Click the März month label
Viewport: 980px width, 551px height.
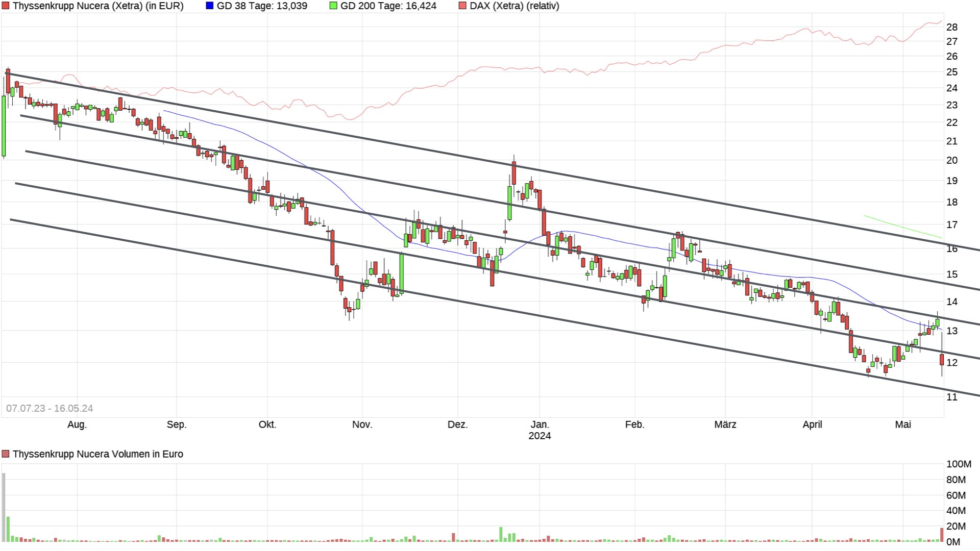pyautogui.click(x=725, y=424)
